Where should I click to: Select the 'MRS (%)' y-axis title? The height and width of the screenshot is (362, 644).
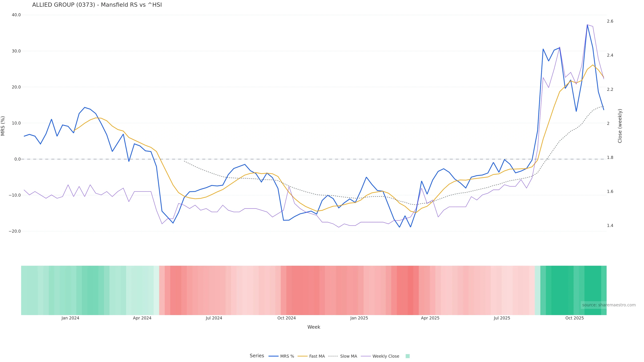coord(3,126)
